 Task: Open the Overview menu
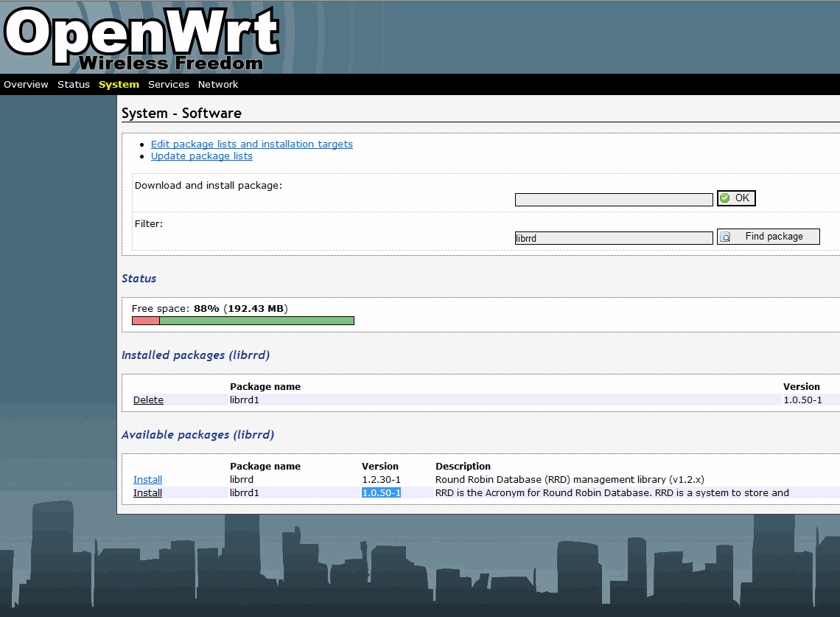click(26, 85)
